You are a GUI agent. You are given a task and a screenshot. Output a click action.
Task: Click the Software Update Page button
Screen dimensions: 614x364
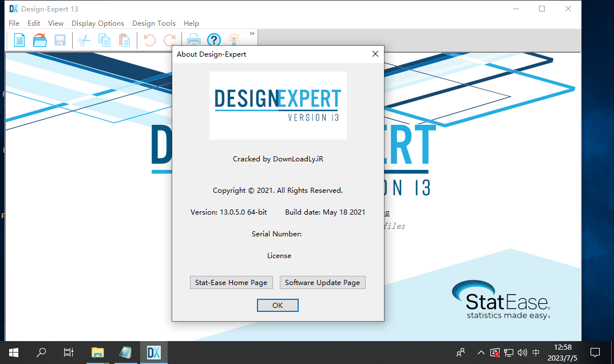pyautogui.click(x=322, y=283)
